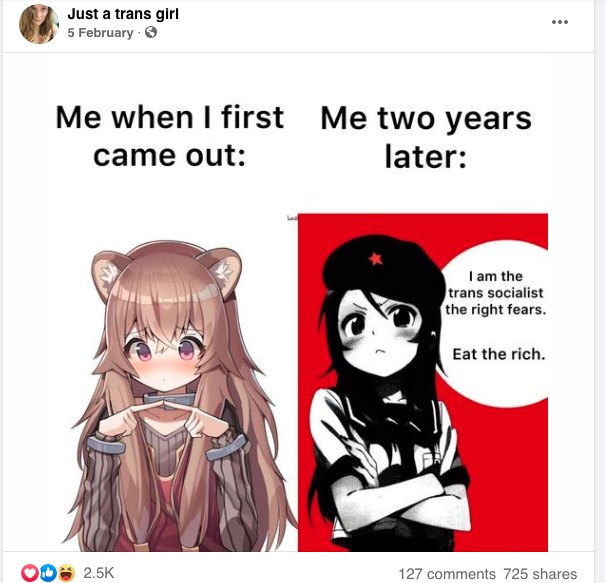The width and height of the screenshot is (605, 583).
Task: Visit the "Just a trans girl" page
Action: 123,14
